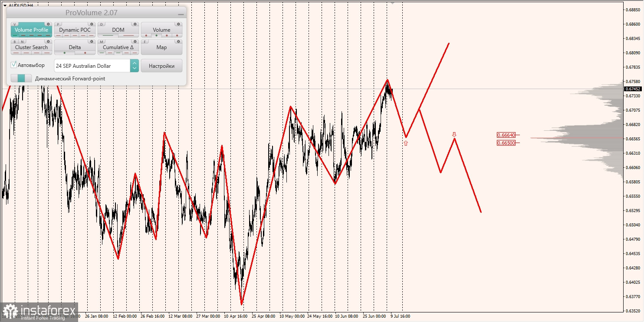Click the 10 Apr 16:00 date label
The width and height of the screenshot is (644, 322).
[x=235, y=316]
